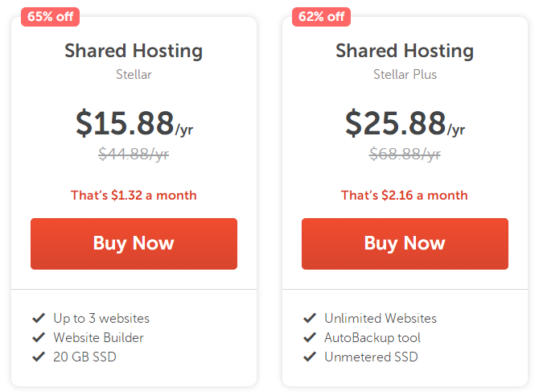Click the Stellar plan name subtitle
Screen dimensions: 539x392
tap(134, 75)
